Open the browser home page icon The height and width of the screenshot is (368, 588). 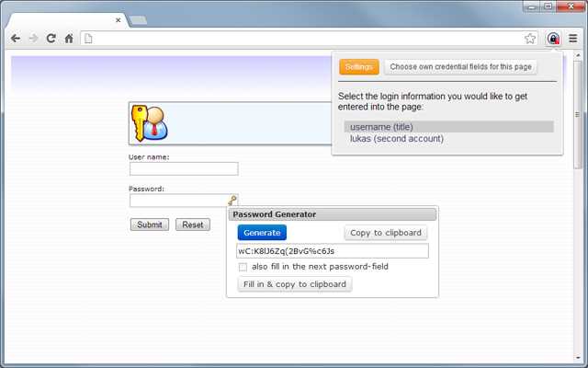point(69,39)
